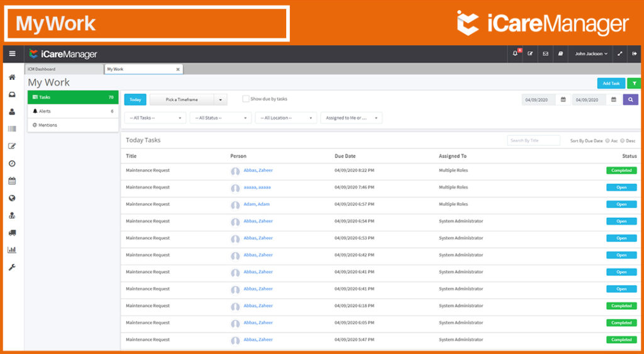The image size is (644, 354).
Task: Select the Desc sort radio button
Action: pyautogui.click(x=622, y=140)
